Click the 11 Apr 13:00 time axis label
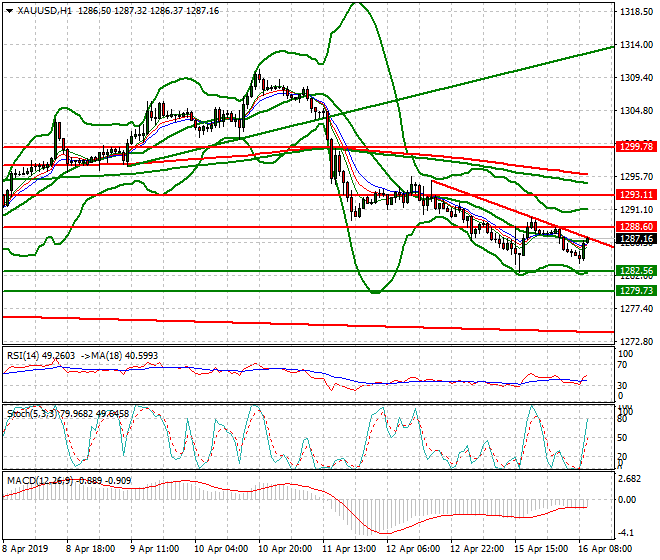660x560 pixels. (349, 549)
